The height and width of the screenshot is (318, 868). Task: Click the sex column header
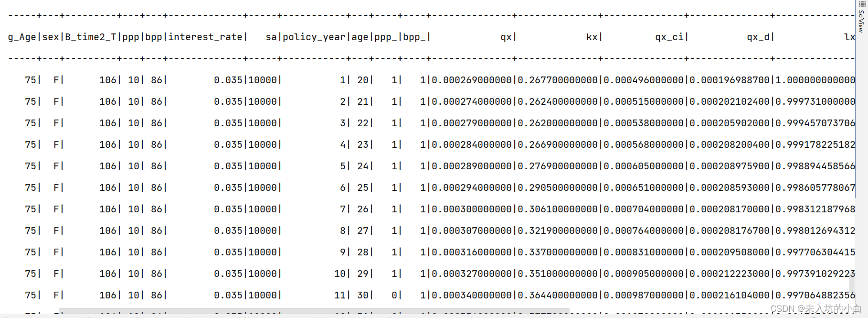tap(51, 37)
